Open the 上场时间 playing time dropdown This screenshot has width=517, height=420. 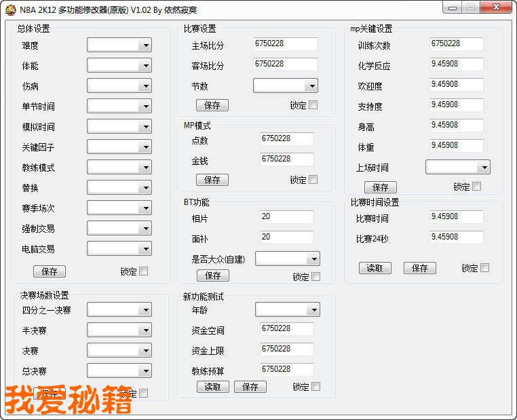coord(457,167)
